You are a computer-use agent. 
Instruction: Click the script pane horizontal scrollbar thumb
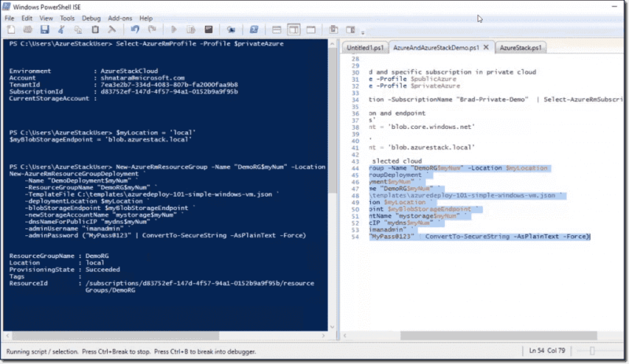click(x=498, y=335)
